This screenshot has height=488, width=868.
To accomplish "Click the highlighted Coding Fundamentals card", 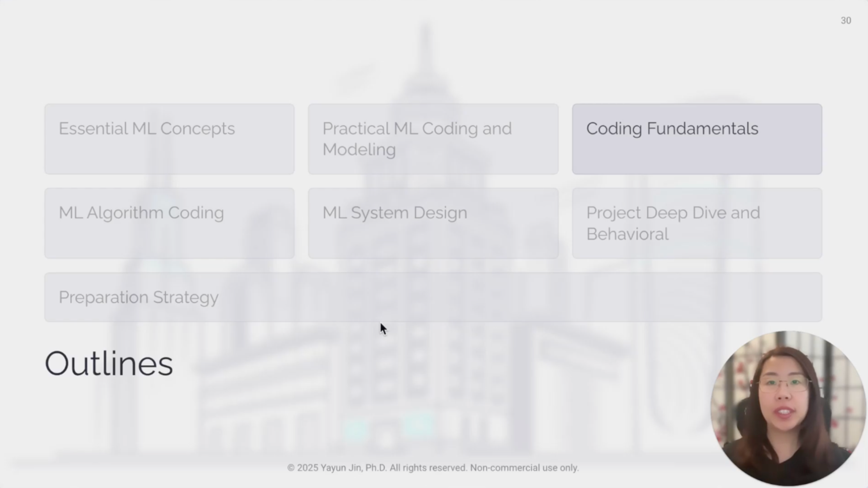I will (697, 139).
